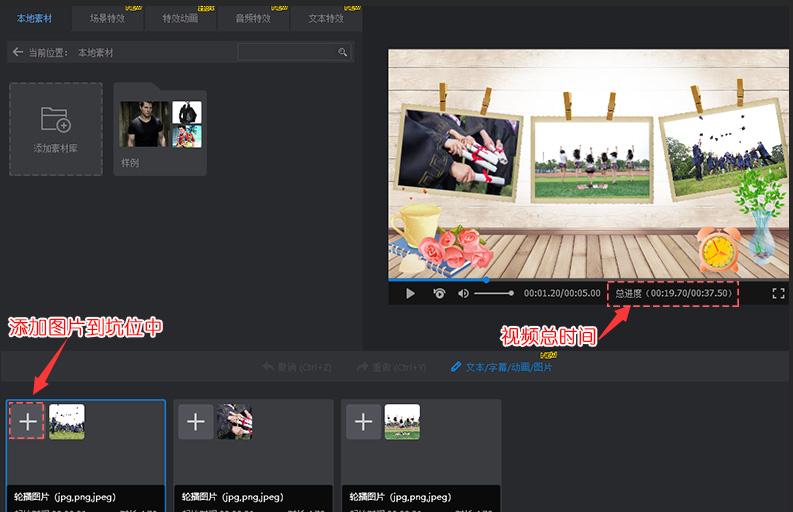Click 文本/字幕/动画/图片 edit link
Screen dimensions: 793x512
pyautogui.click(x=508, y=367)
